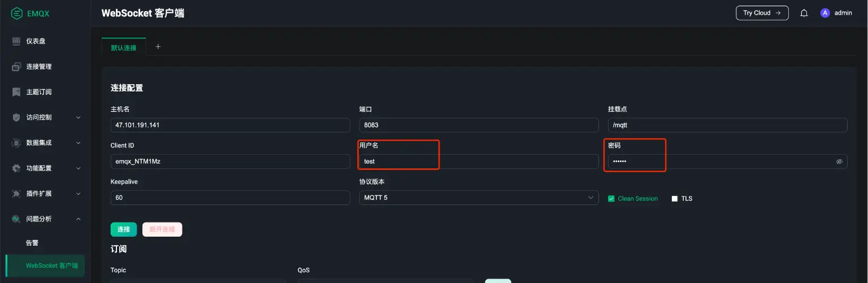Toggle the Clean Session checkbox
The image size is (868, 283).
[611, 199]
